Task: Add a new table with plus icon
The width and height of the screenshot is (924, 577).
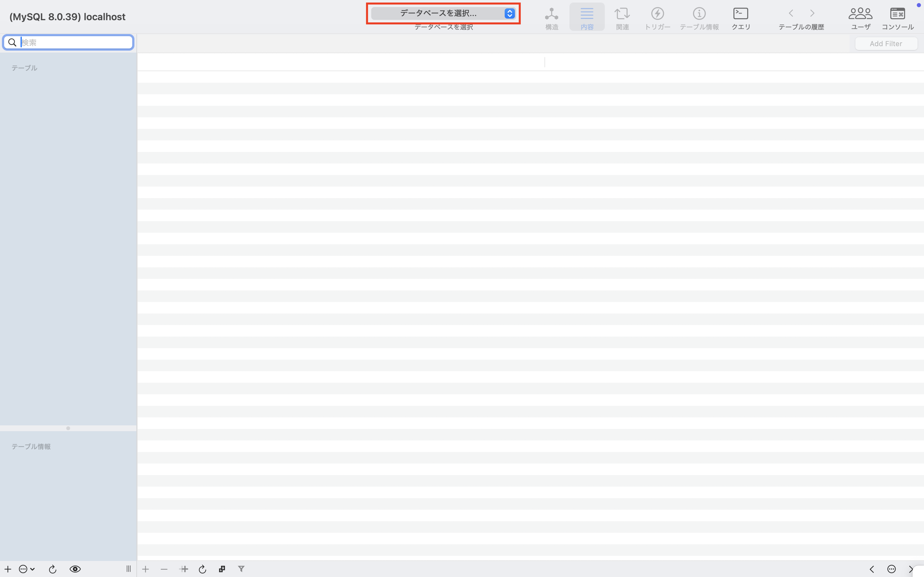Action: coord(8,569)
